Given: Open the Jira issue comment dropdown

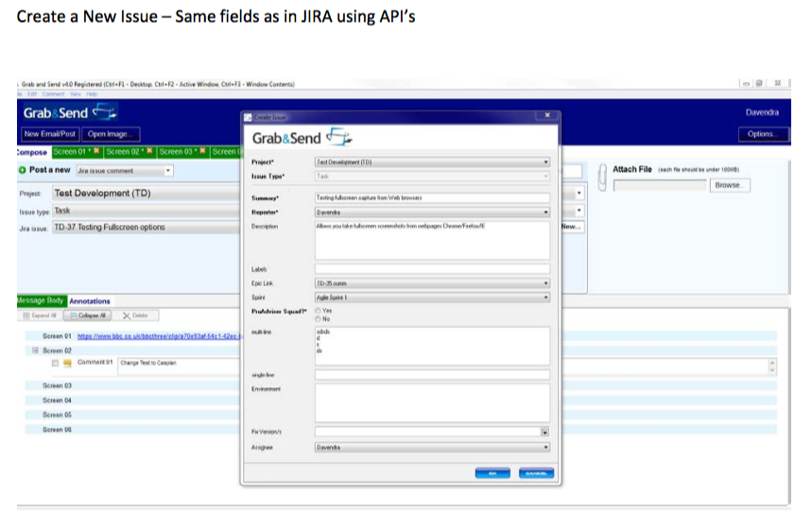Looking at the screenshot, I should [x=167, y=171].
